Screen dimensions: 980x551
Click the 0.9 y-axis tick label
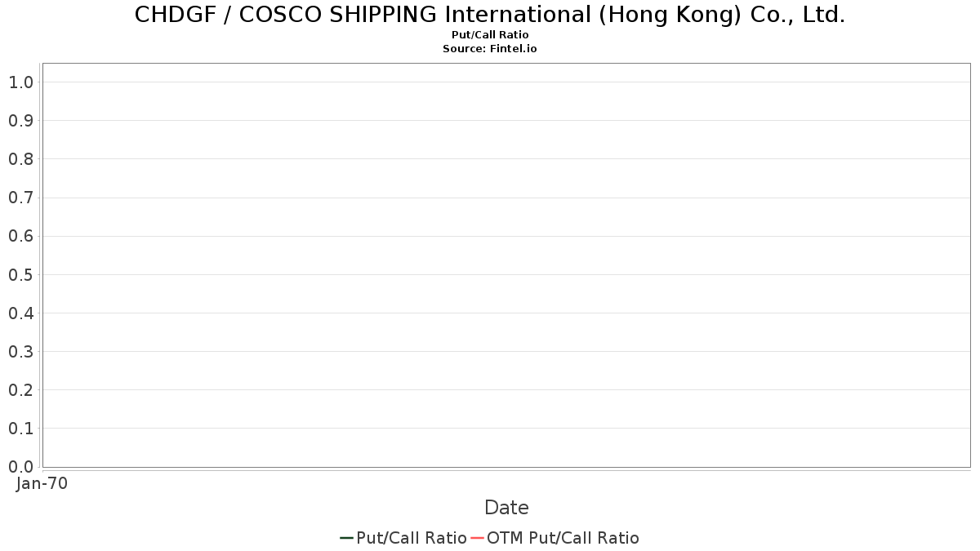21,121
